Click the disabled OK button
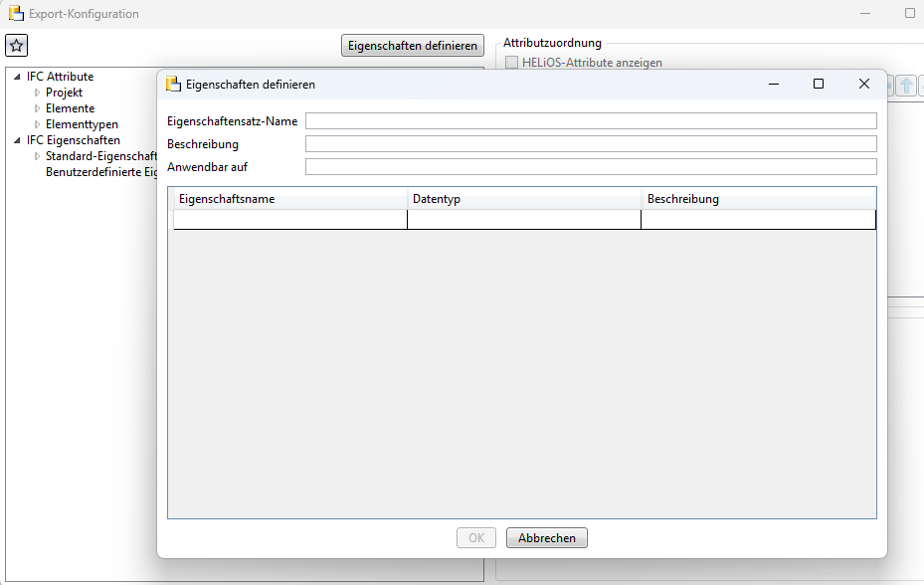The image size is (924, 585). click(476, 538)
